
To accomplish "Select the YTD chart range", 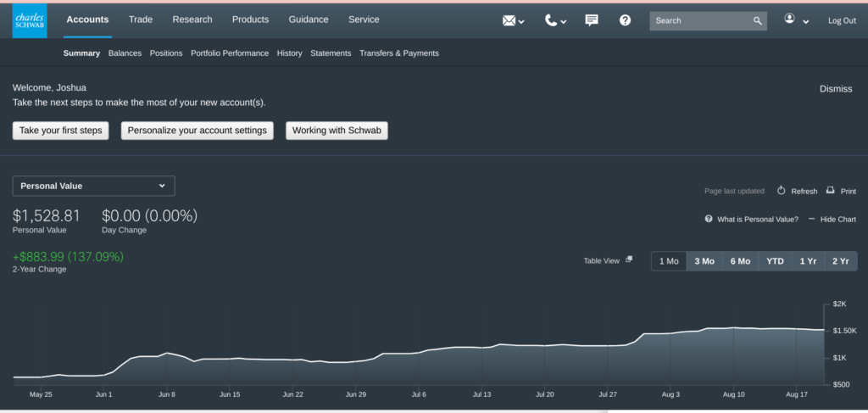I will (x=775, y=261).
